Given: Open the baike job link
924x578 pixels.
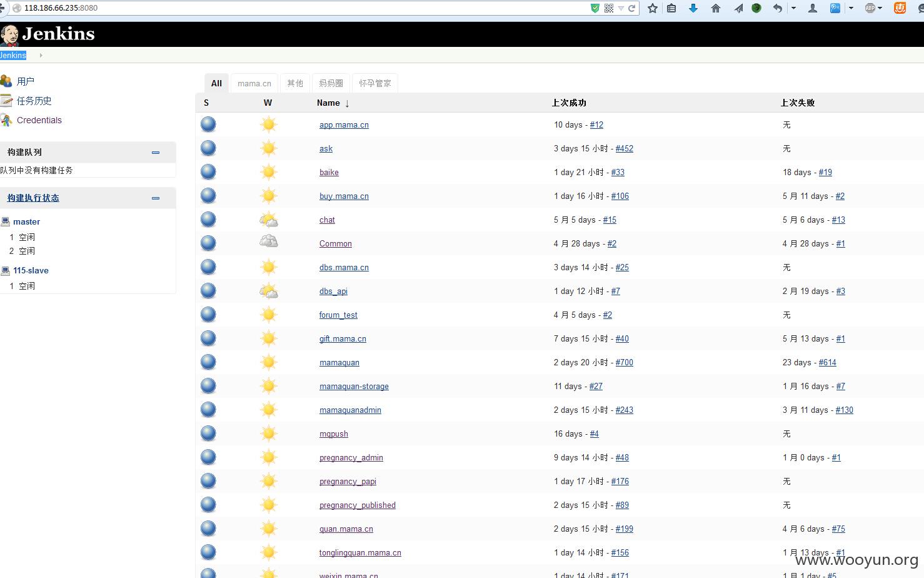Looking at the screenshot, I should pos(329,173).
